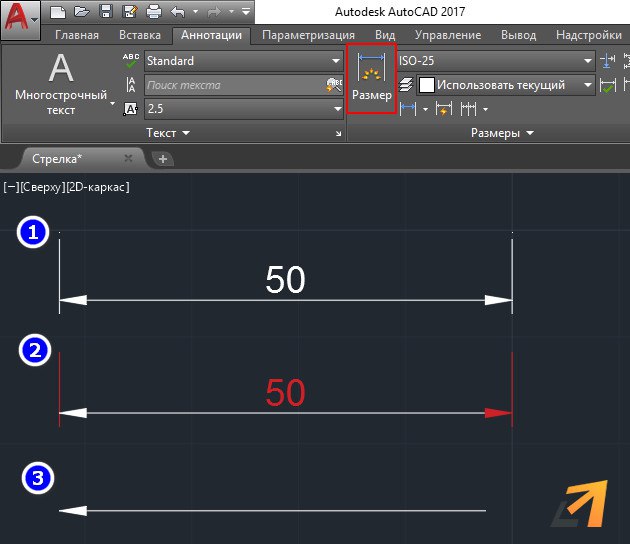Screen dimensions: 630x544
Task: Open the Вид ribbon tab
Action: [x=385, y=35]
